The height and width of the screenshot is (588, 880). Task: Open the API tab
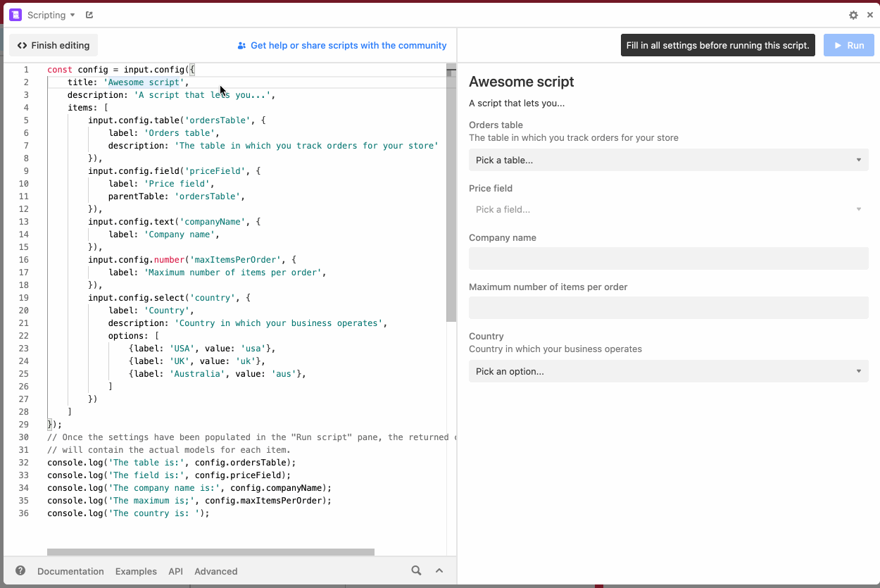pos(175,571)
